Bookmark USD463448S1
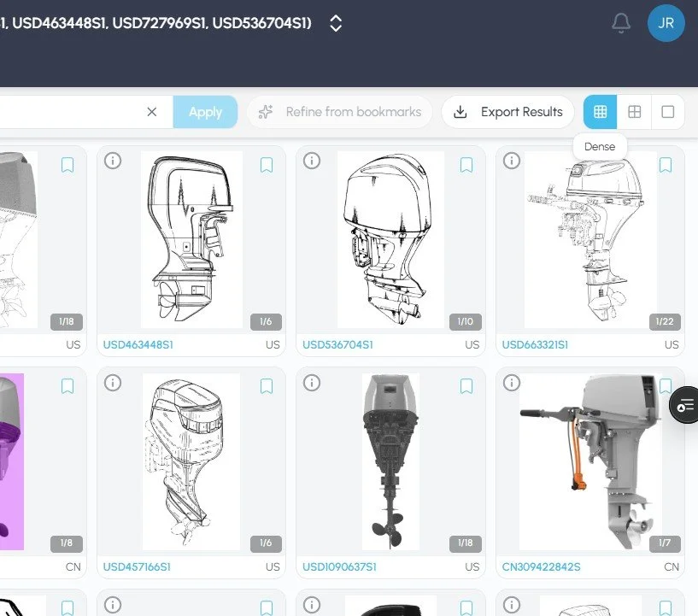This screenshot has height=616, width=698. click(267, 165)
